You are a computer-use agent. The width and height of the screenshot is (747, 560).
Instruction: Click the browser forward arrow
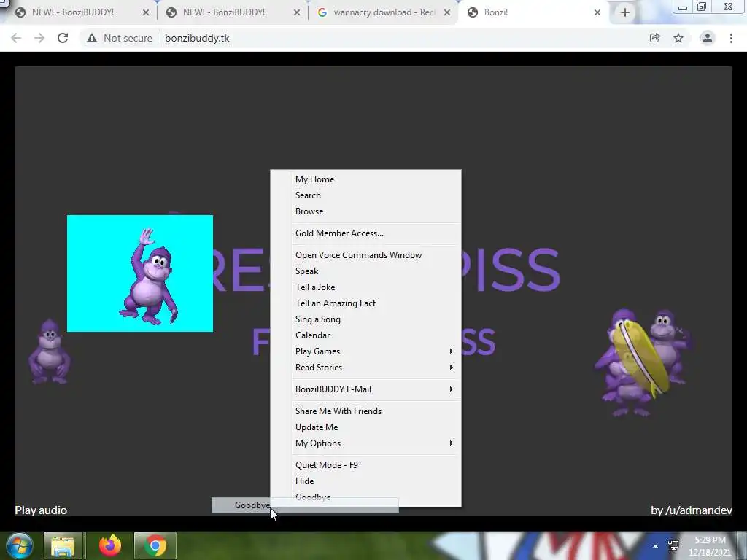39,38
